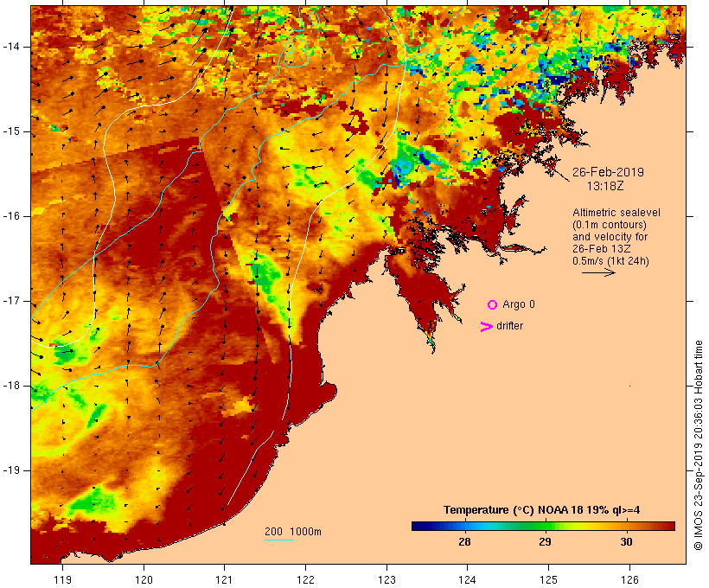Click the '125' longitude axis label
This screenshot has width=709, height=588.
tap(548, 579)
